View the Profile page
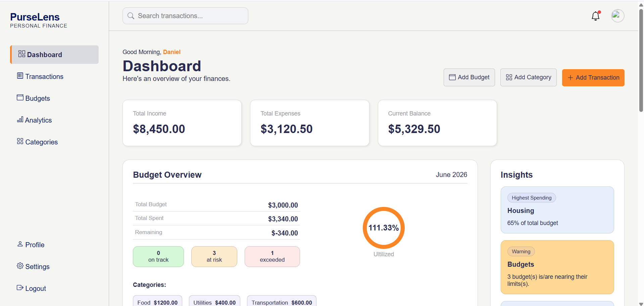Image resolution: width=644 pixels, height=306 pixels. [54, 245]
